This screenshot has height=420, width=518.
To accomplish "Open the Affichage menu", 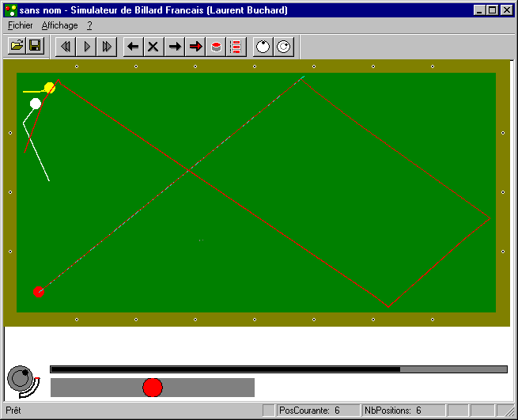I will click(x=60, y=25).
